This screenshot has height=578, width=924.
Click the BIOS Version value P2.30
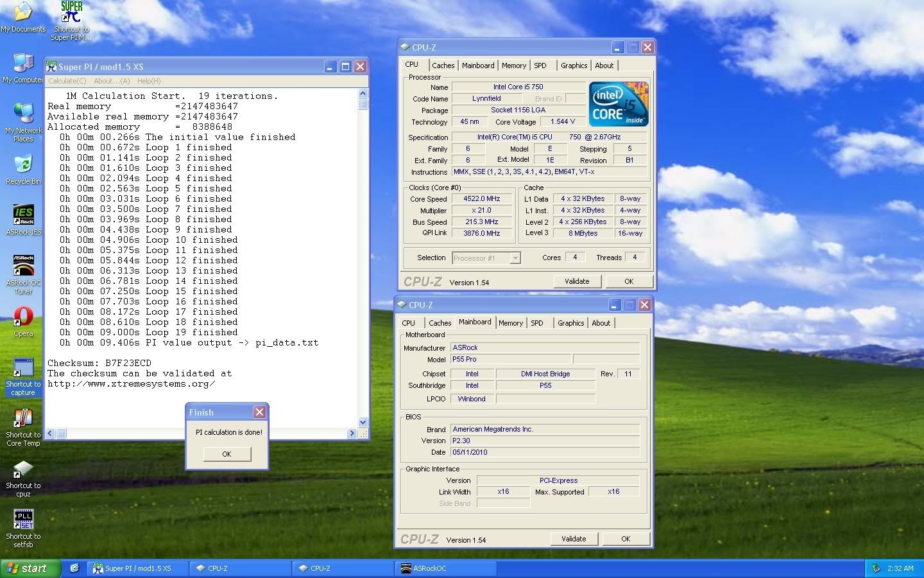click(545, 441)
